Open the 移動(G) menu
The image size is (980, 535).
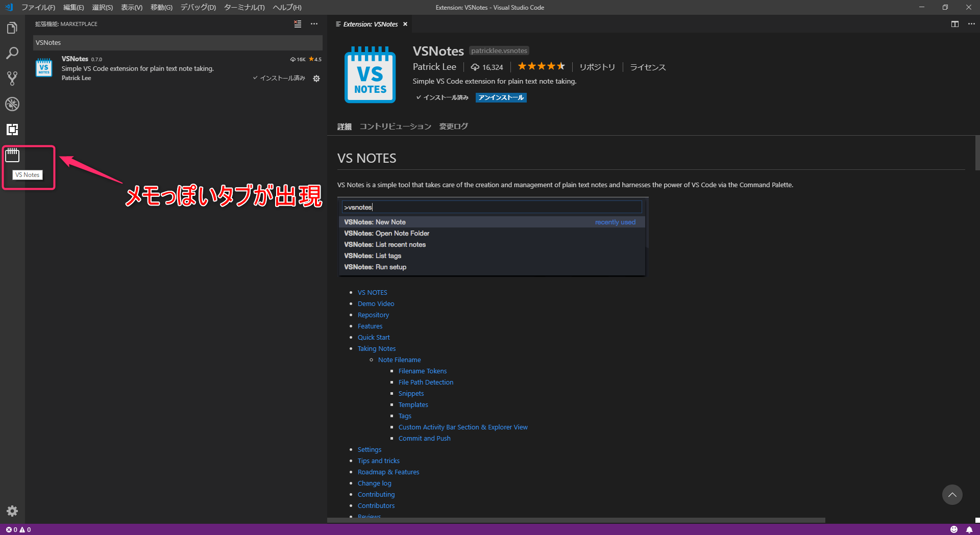tap(161, 7)
